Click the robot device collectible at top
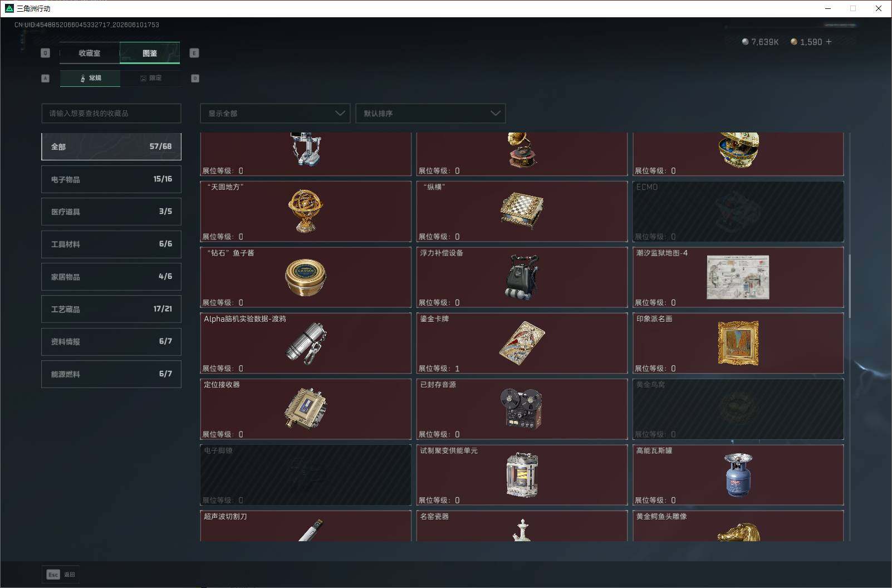 pos(306,154)
